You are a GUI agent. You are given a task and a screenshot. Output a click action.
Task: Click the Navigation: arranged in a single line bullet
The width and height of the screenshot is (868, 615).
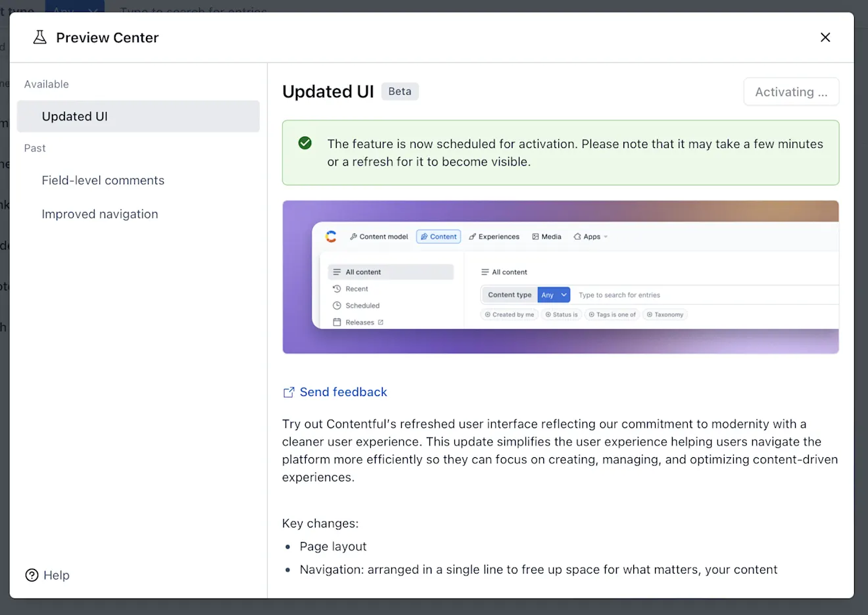(x=539, y=570)
